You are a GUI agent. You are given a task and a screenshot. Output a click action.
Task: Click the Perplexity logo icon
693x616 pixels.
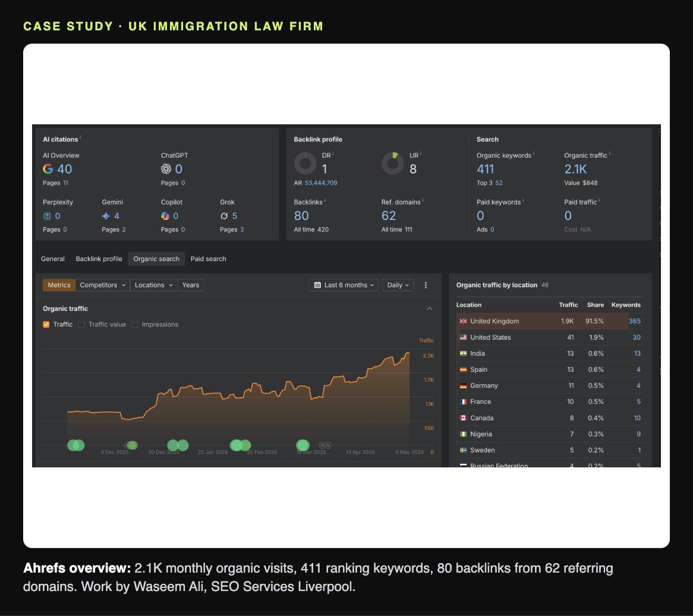tap(47, 216)
